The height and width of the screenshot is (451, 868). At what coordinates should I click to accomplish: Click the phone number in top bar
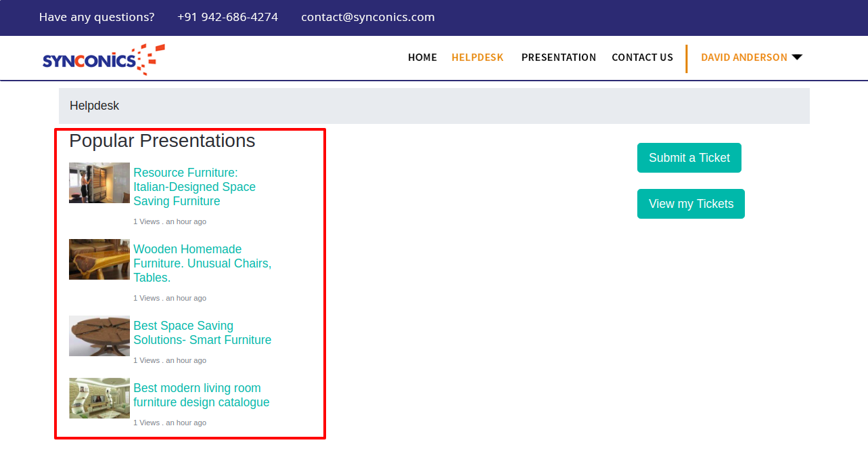[227, 17]
